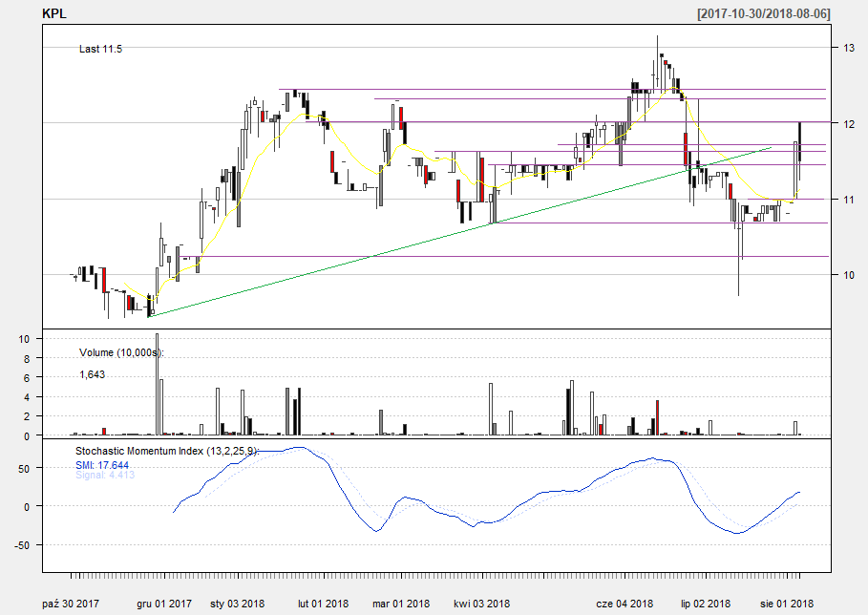The width and height of the screenshot is (868, 615).
Task: Click the date label 'lut 01 2018'
Action: [x=324, y=604]
